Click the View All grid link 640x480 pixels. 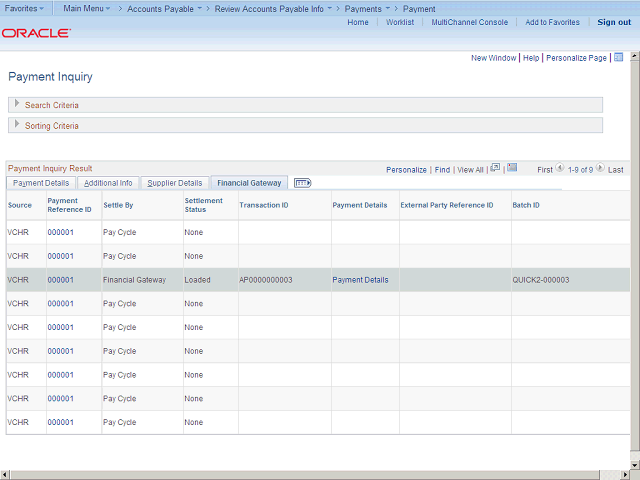pos(470,170)
